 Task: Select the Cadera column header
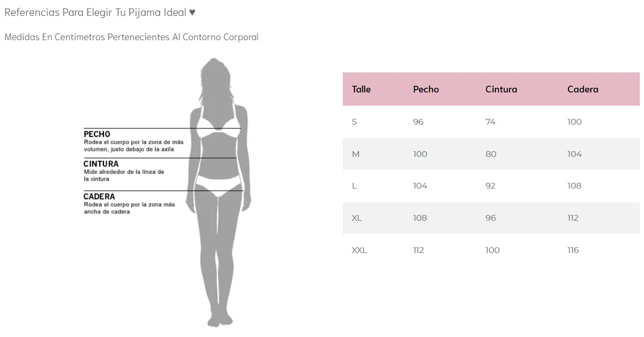[583, 89]
